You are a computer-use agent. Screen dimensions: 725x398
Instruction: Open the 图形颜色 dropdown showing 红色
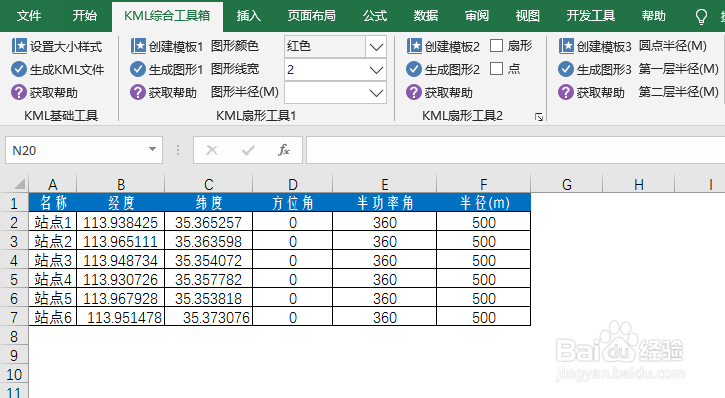point(376,47)
